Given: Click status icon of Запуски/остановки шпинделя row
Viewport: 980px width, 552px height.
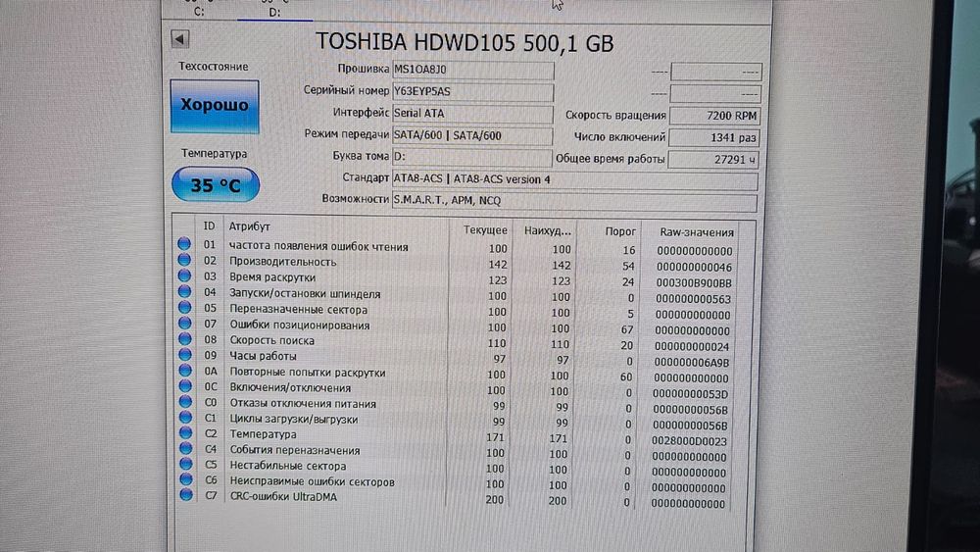Looking at the screenshot, I should coord(184,291).
